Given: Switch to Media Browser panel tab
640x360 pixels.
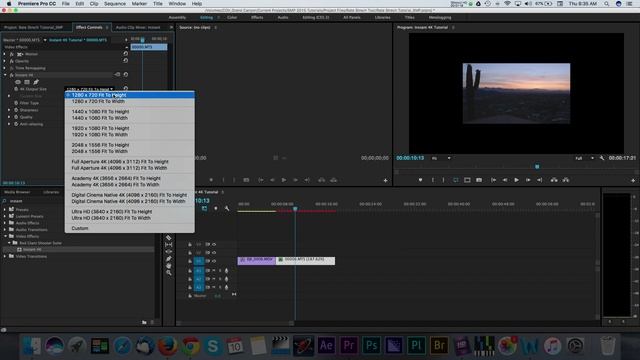Looking at the screenshot, I should pyautogui.click(x=17, y=192).
